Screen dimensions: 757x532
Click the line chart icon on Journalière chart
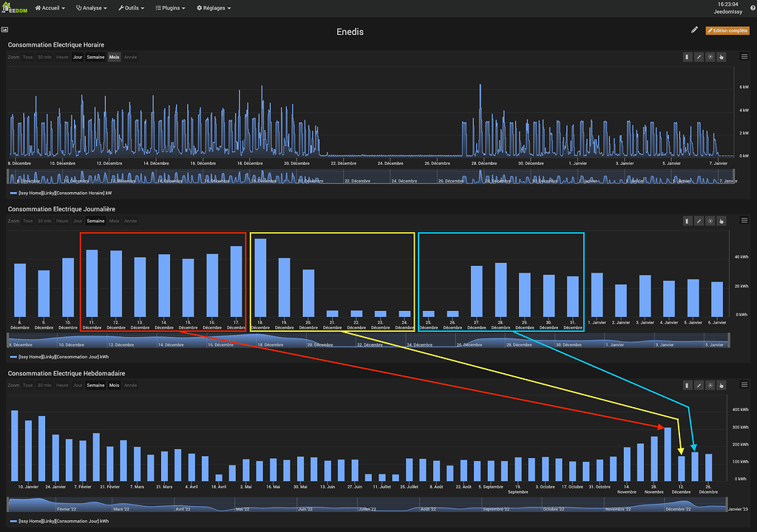coord(699,220)
